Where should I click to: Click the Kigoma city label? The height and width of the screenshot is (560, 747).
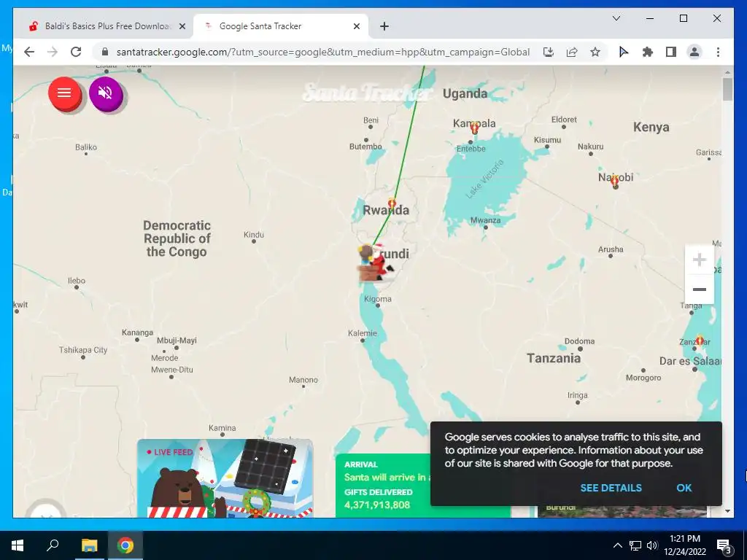(x=378, y=299)
